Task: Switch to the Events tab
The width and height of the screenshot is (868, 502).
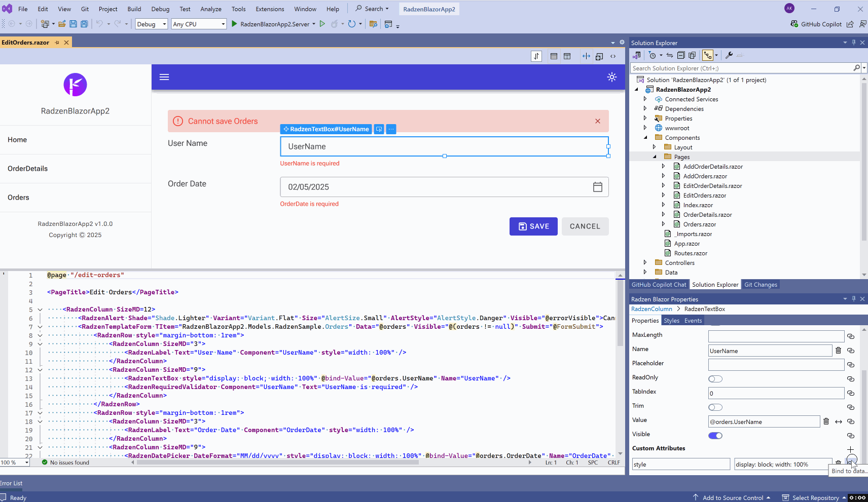Action: [x=693, y=321]
